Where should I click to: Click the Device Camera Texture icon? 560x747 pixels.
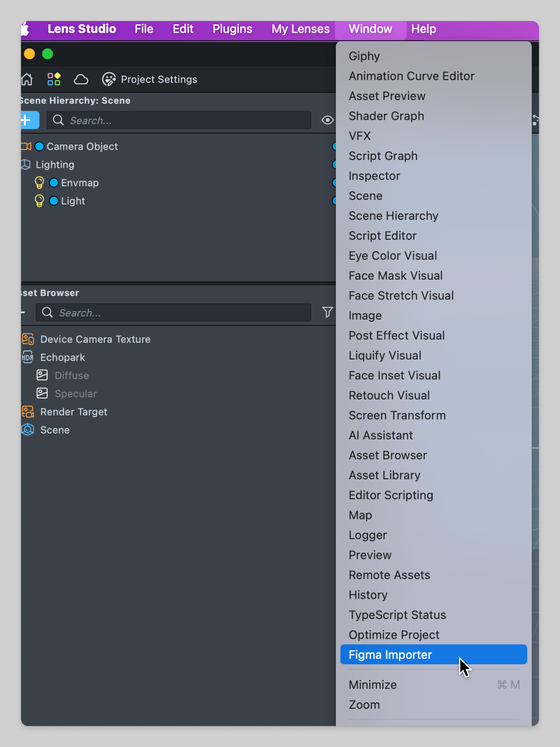(28, 339)
